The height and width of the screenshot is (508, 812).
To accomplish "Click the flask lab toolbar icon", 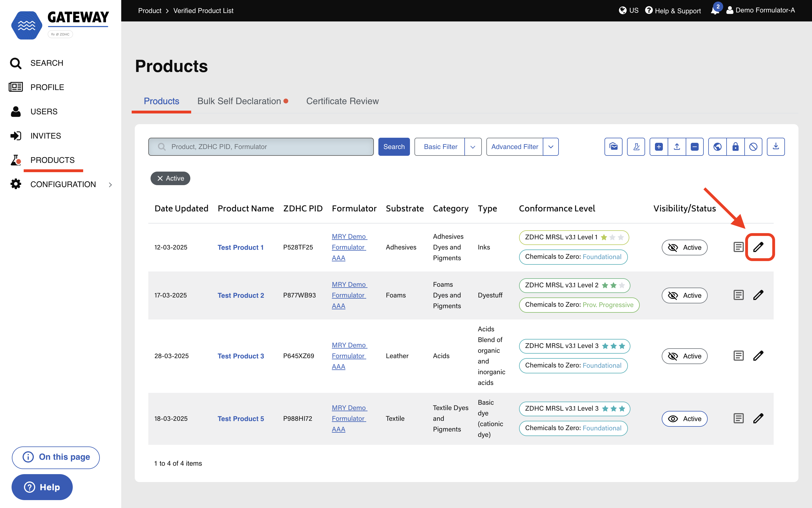I will (636, 147).
